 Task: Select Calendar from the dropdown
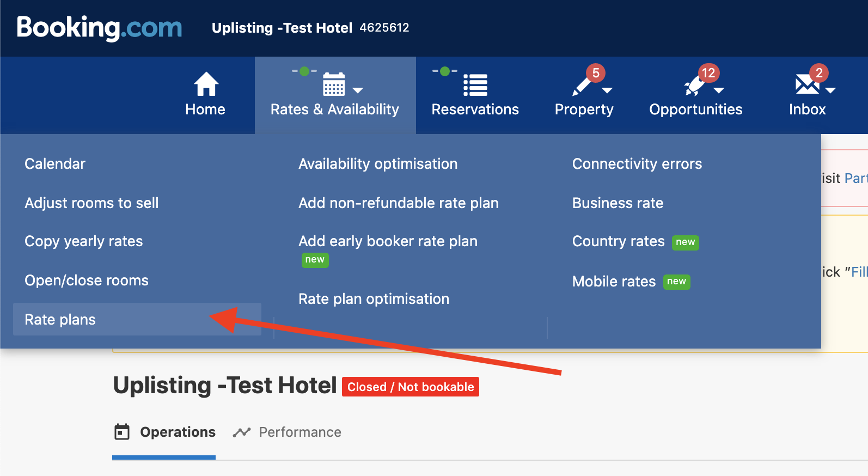tap(55, 164)
